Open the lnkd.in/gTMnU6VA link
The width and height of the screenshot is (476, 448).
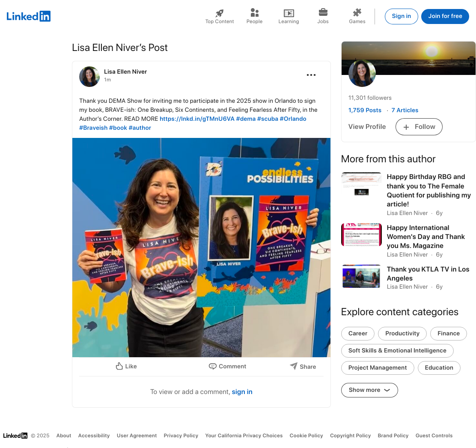[197, 119]
